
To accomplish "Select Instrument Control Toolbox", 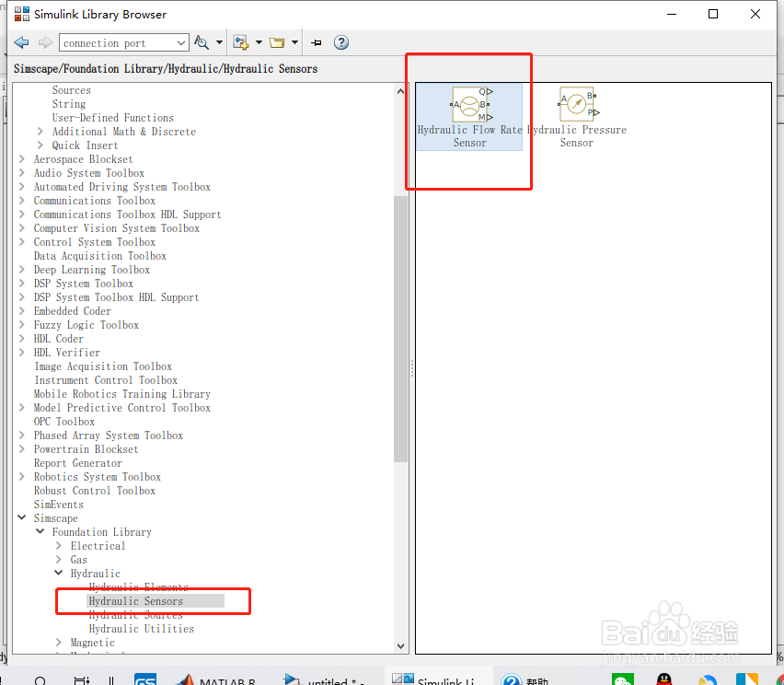I will pyautogui.click(x=106, y=379).
